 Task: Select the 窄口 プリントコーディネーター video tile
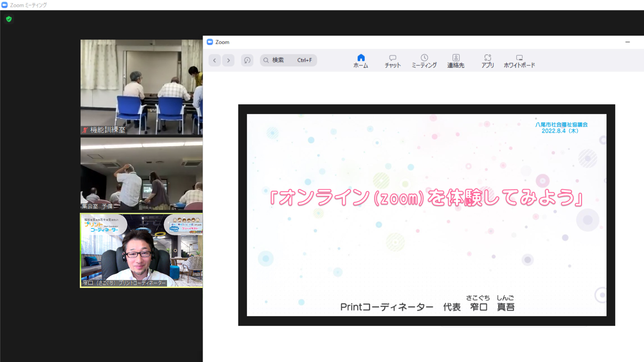[141, 250]
